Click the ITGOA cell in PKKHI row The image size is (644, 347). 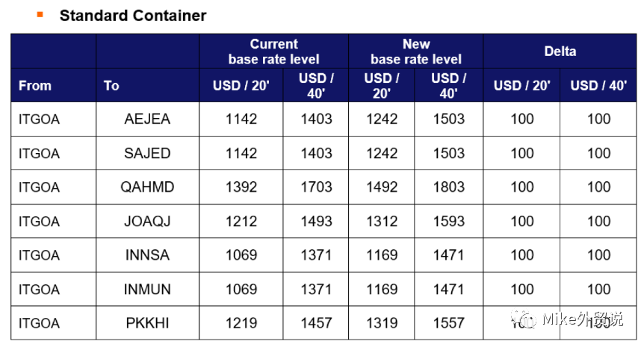(x=39, y=323)
